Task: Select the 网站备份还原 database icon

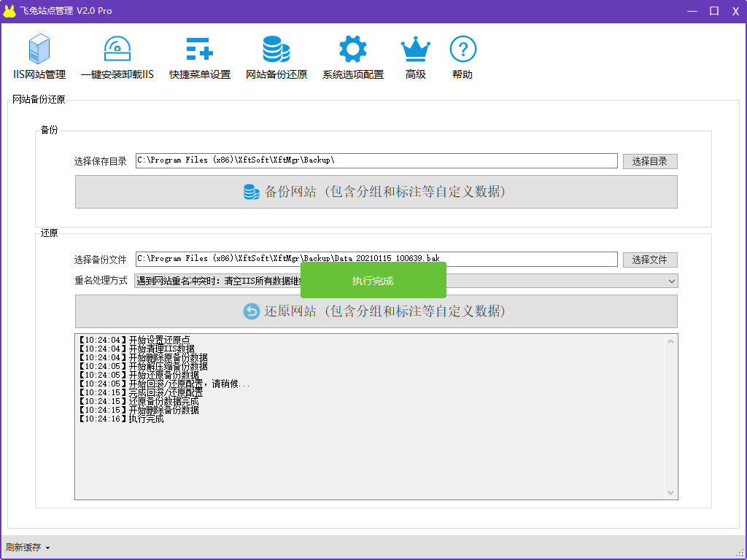Action: pyautogui.click(x=276, y=50)
